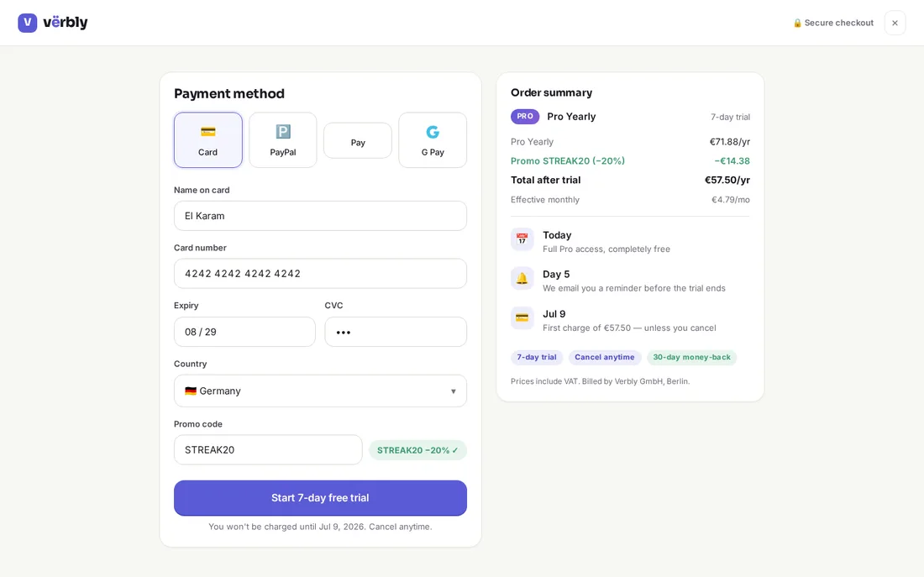Select PayPal payment method
This screenshot has height=577, width=924.
coord(283,140)
